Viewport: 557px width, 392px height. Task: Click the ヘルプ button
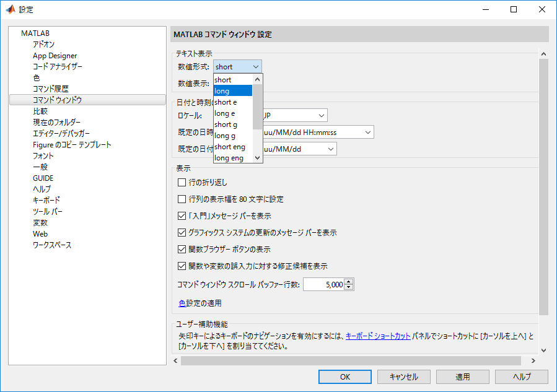click(522, 377)
